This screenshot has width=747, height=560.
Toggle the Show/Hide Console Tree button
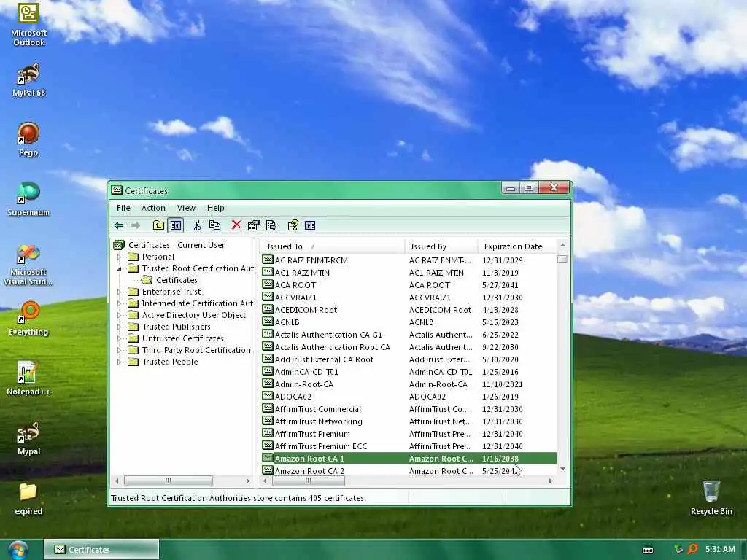tap(176, 225)
